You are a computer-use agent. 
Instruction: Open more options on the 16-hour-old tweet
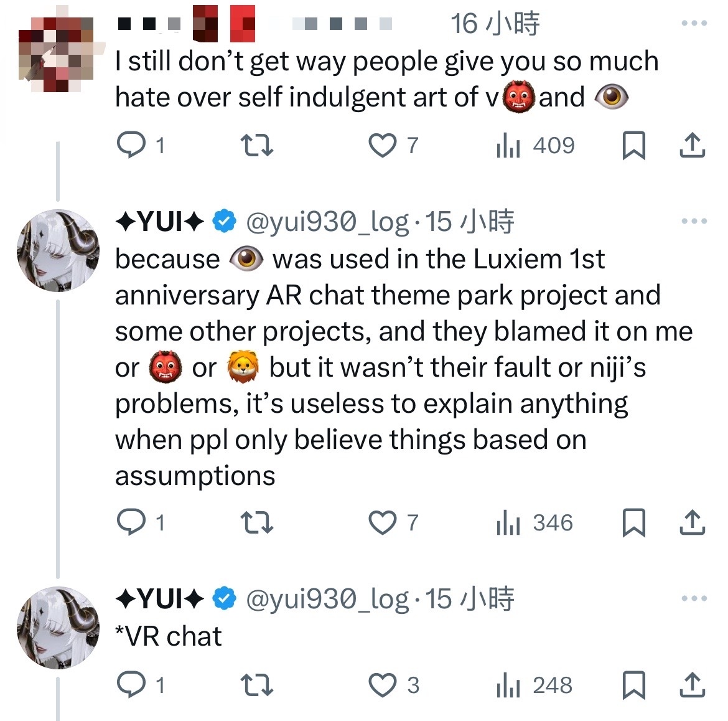pyautogui.click(x=694, y=23)
